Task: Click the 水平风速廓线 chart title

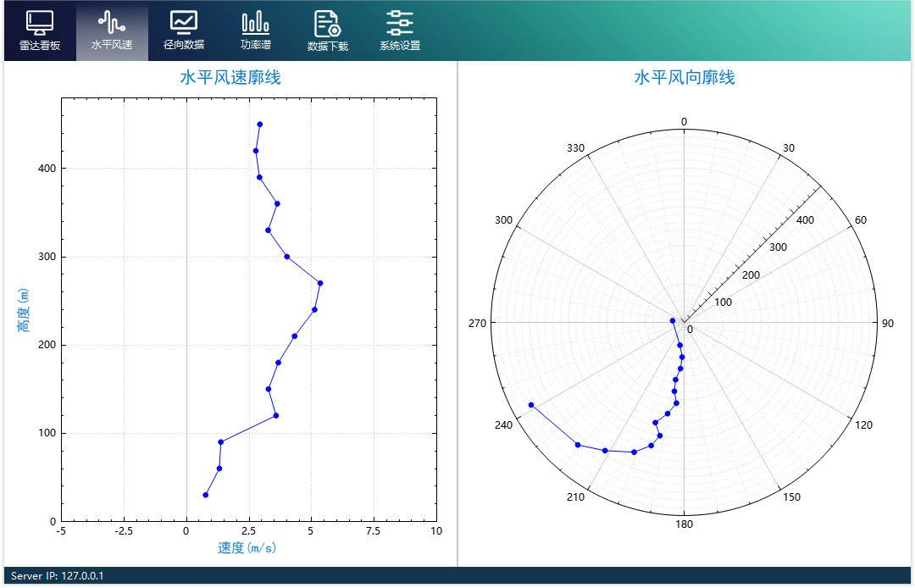Action: (x=230, y=77)
